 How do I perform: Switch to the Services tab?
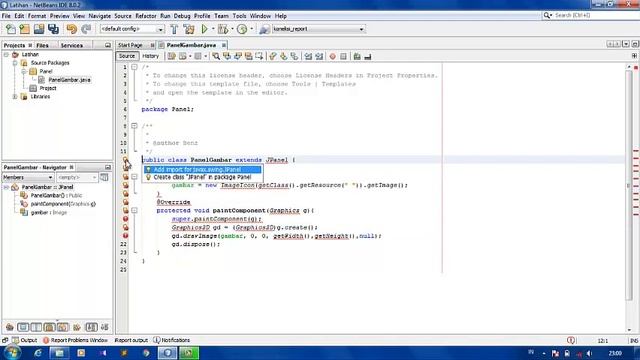[x=72, y=45]
